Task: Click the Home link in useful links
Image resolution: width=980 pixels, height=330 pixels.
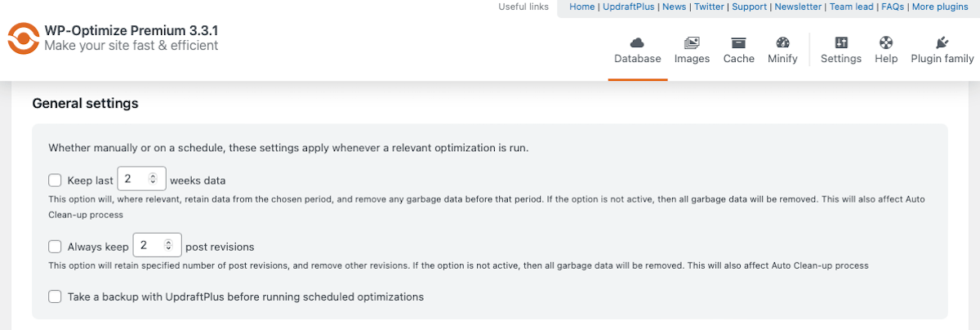Action: tap(581, 7)
